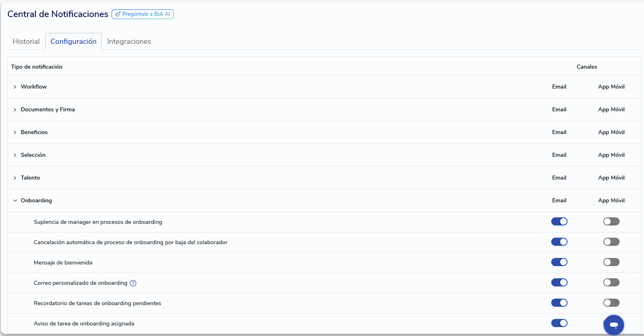Disable Email for Mensaje de bienvenida
This screenshot has width=644, height=336.
click(x=559, y=262)
